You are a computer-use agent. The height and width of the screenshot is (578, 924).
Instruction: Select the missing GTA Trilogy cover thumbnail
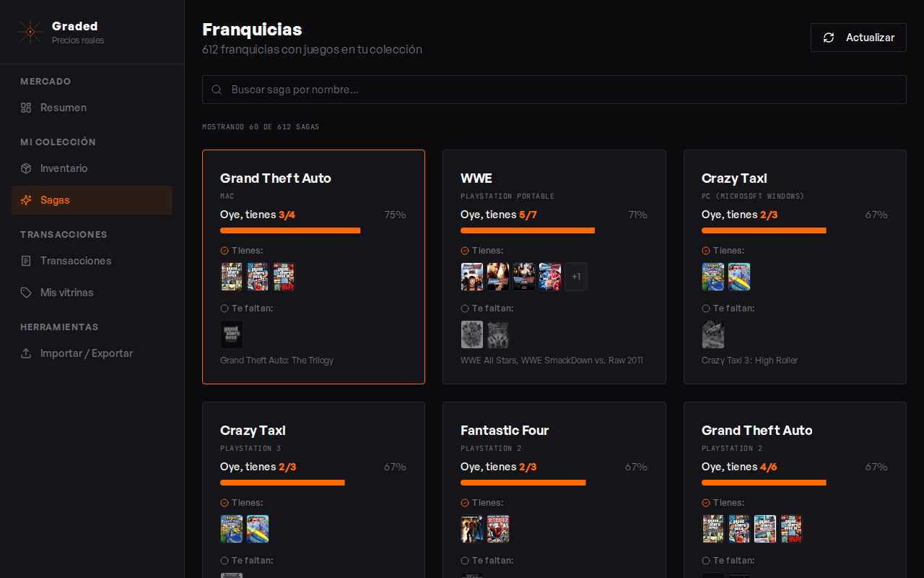pos(232,335)
